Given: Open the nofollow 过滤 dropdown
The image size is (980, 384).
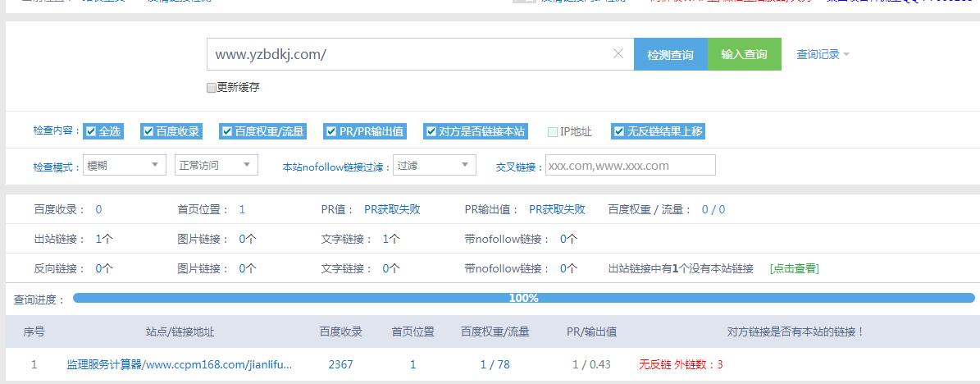Looking at the screenshot, I should (x=434, y=166).
